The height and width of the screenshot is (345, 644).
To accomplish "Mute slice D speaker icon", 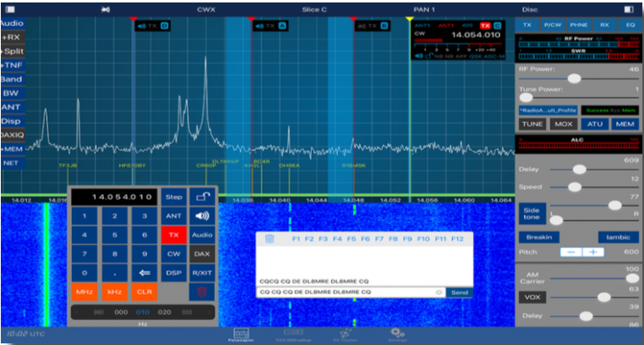I will (x=141, y=26).
